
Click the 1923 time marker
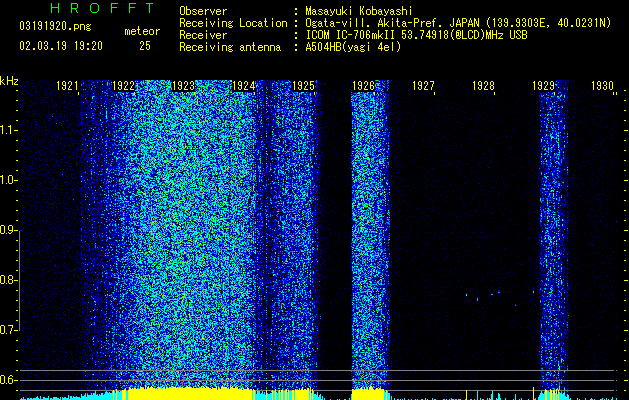click(x=183, y=86)
